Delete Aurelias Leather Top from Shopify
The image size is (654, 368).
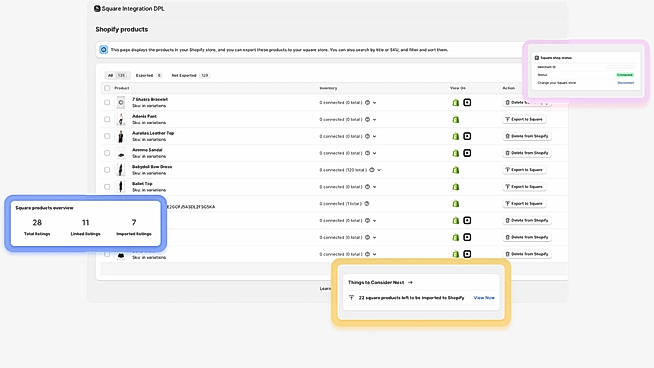[x=527, y=136]
